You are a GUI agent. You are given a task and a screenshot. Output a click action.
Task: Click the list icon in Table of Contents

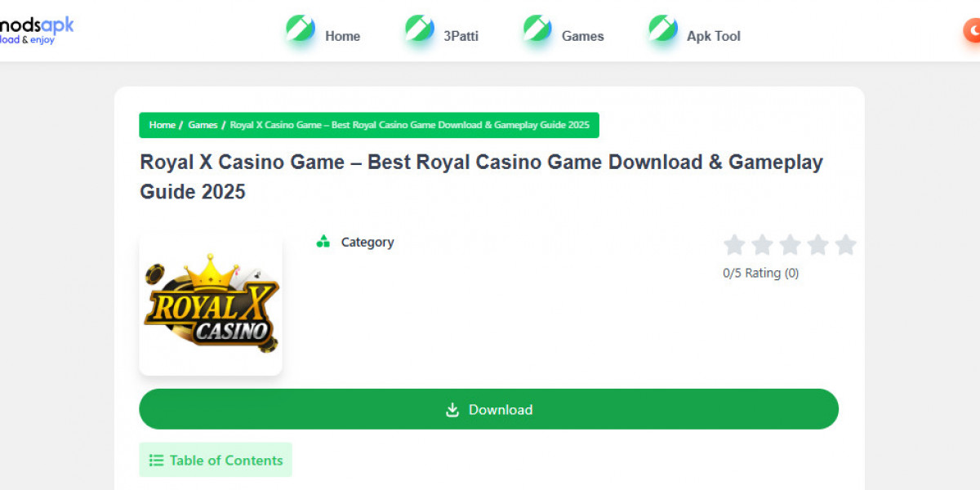[x=156, y=461]
